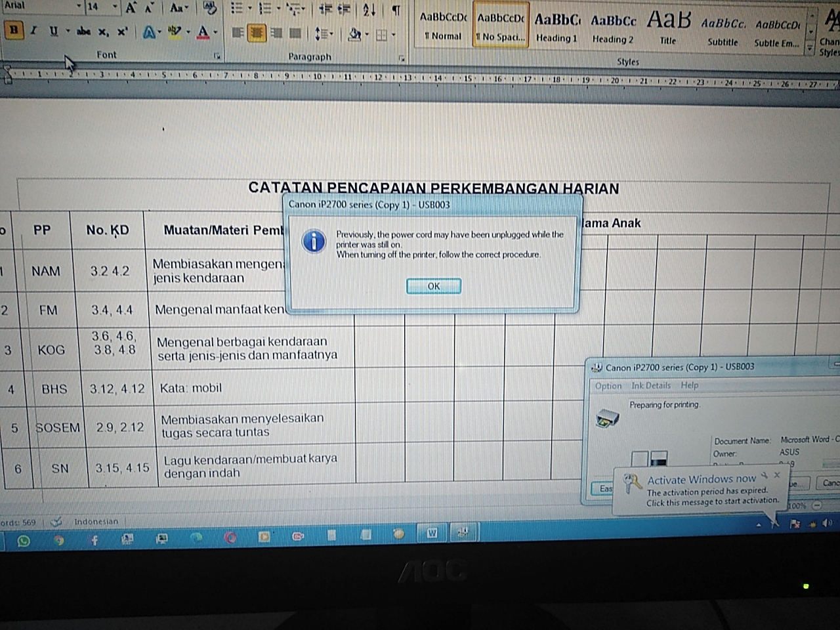The width and height of the screenshot is (840, 630).
Task: Open Font Color dropdown arrow
Action: (215, 31)
